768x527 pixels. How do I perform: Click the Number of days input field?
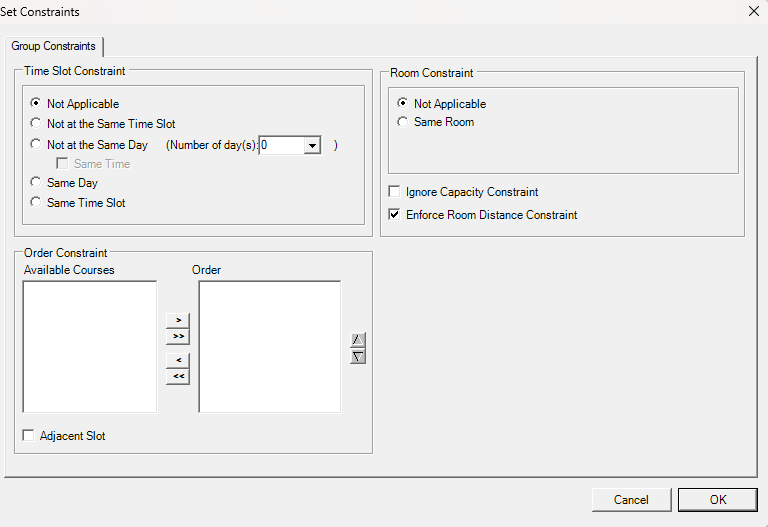[x=280, y=146]
